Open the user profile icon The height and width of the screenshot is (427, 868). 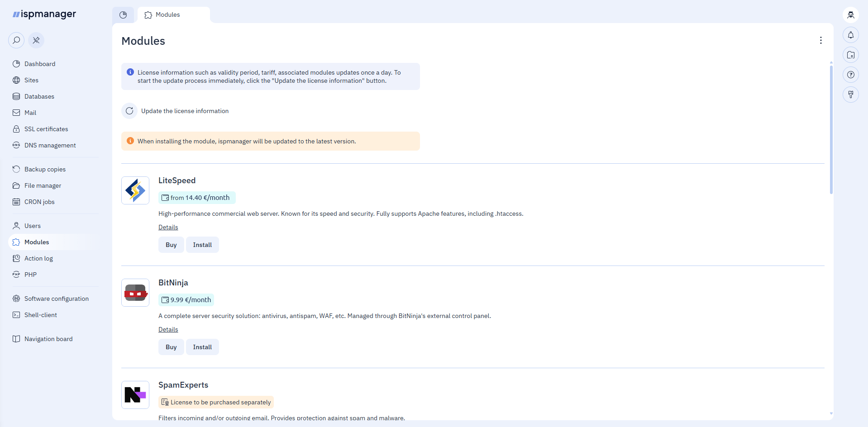(851, 15)
